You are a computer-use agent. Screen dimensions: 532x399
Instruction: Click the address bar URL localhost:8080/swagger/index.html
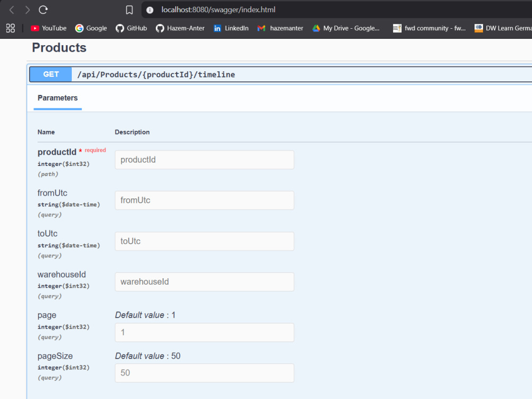(218, 10)
